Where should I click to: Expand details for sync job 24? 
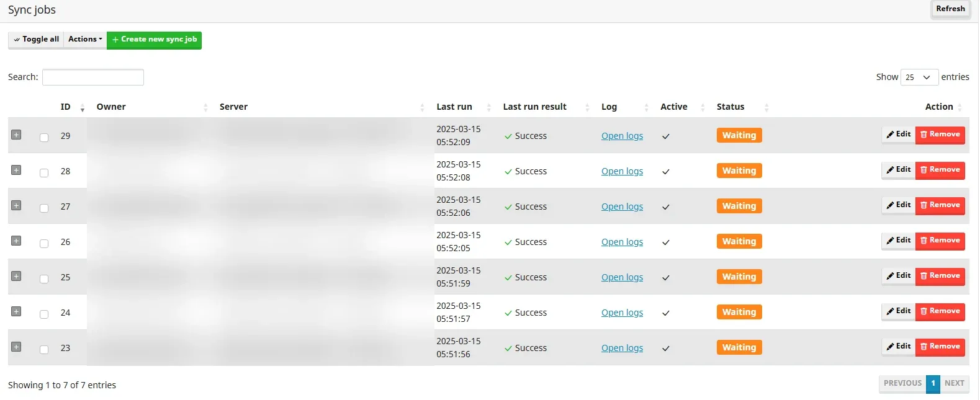point(16,311)
